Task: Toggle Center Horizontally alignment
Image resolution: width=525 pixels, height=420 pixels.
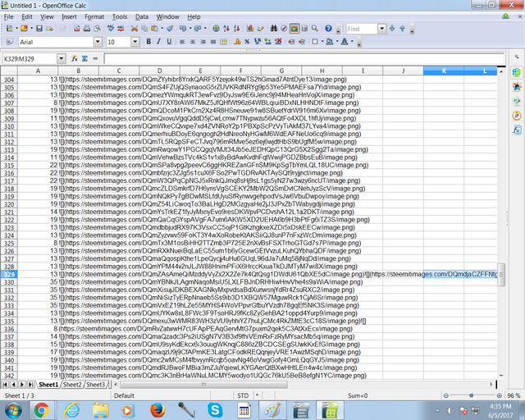Action: (193, 42)
